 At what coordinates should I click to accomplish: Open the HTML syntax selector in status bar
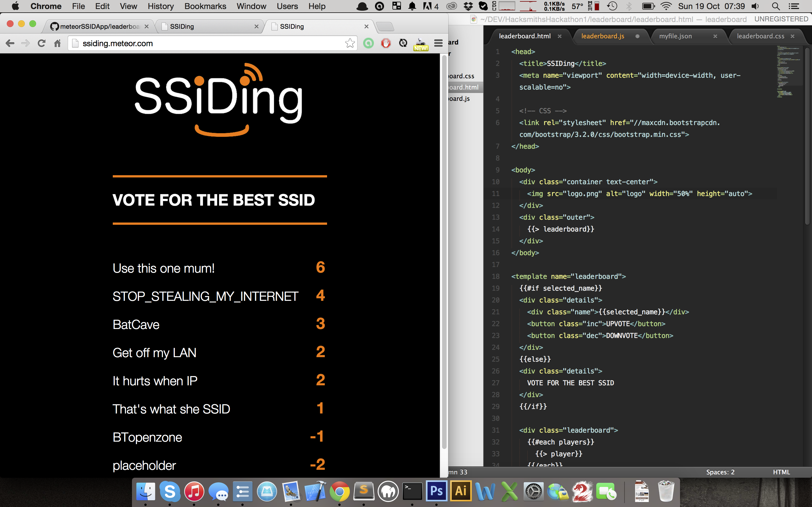click(x=781, y=472)
